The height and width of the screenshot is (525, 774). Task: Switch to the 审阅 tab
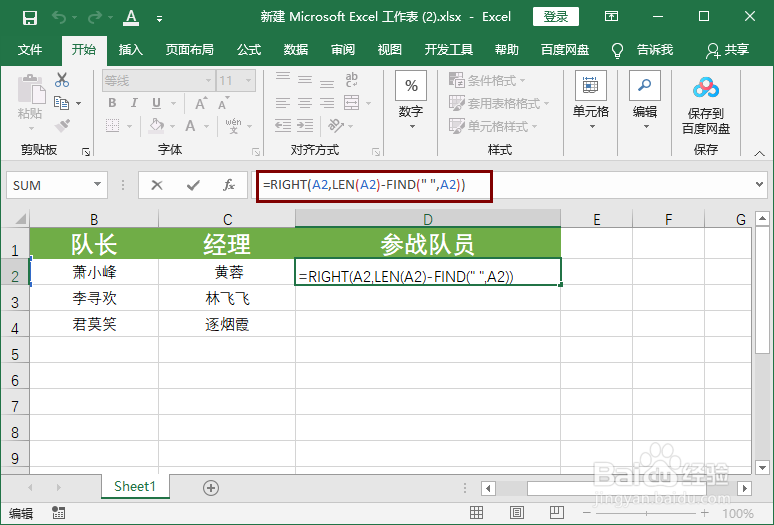343,50
